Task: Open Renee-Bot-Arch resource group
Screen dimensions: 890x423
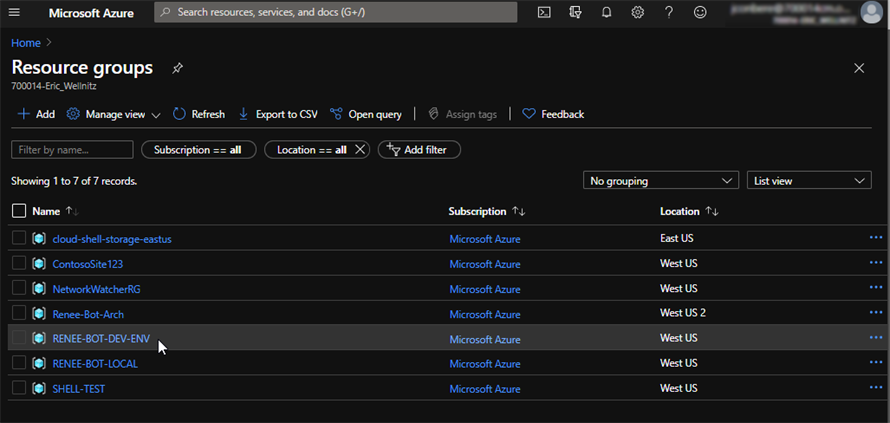Action: pos(88,314)
